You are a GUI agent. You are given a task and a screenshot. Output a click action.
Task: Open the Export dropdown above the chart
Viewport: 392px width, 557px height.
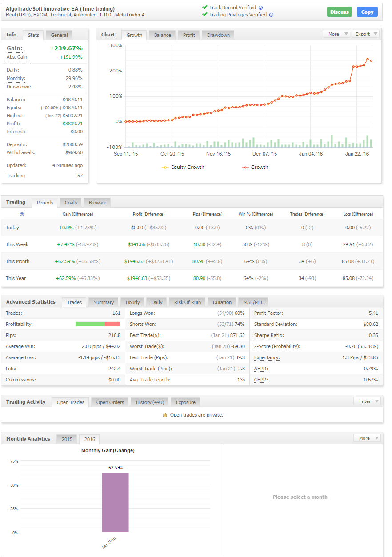[x=366, y=34]
